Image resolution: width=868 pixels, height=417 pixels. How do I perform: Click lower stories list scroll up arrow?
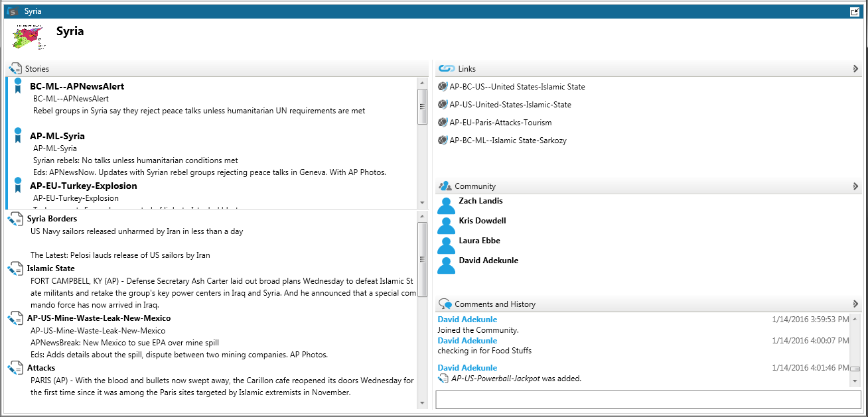[422, 216]
